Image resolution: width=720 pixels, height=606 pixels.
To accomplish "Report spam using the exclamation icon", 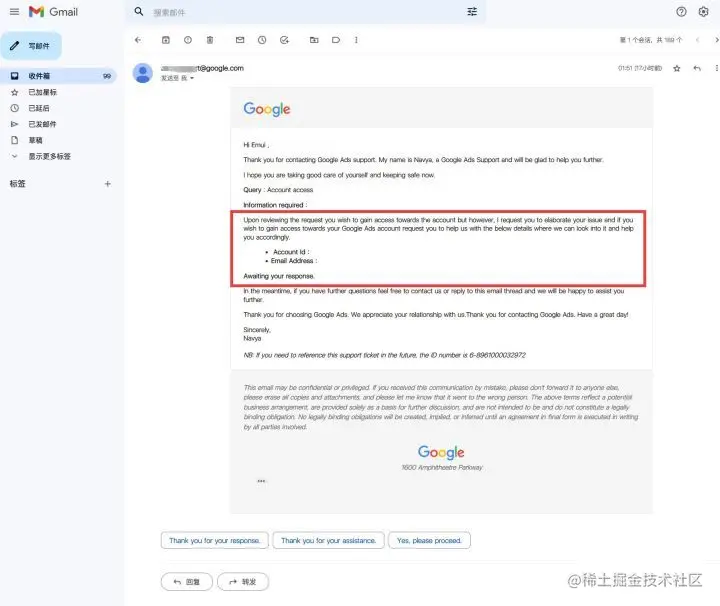I will pos(188,40).
